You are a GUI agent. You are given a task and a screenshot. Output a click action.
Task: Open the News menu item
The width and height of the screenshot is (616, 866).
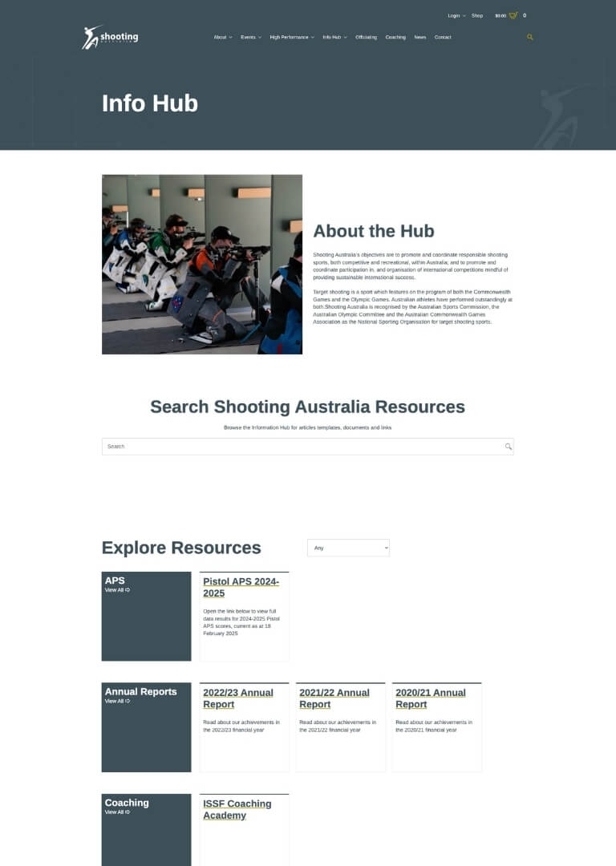pos(419,37)
